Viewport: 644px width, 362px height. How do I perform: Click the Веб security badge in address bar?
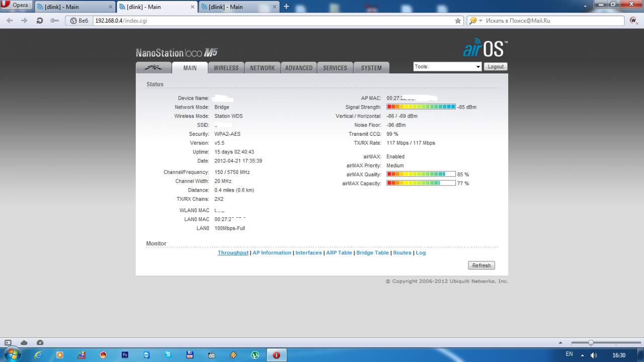(x=79, y=21)
